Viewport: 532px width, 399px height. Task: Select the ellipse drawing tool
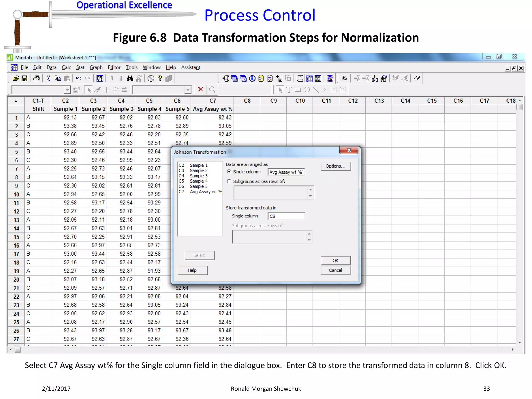coord(307,90)
